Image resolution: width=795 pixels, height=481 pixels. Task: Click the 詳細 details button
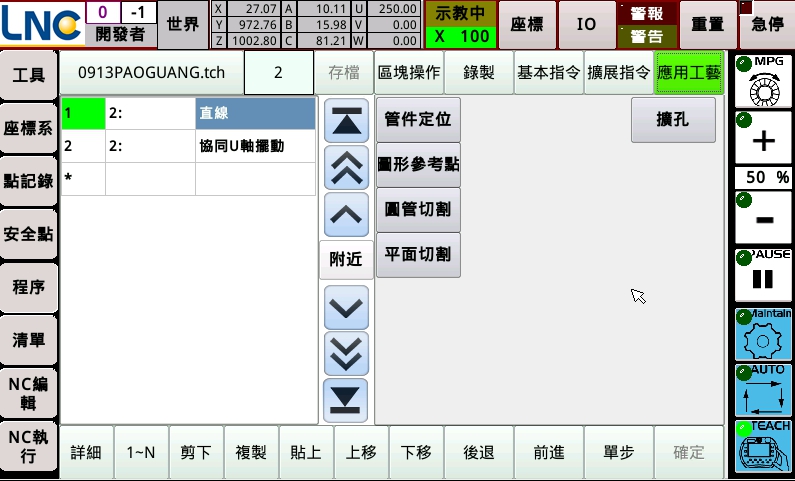coord(86,452)
